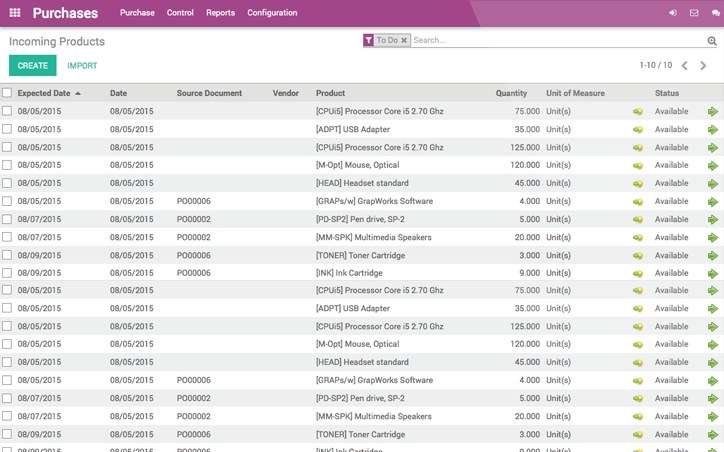Click green arrow on first table row
The image size is (724, 452).
point(713,112)
